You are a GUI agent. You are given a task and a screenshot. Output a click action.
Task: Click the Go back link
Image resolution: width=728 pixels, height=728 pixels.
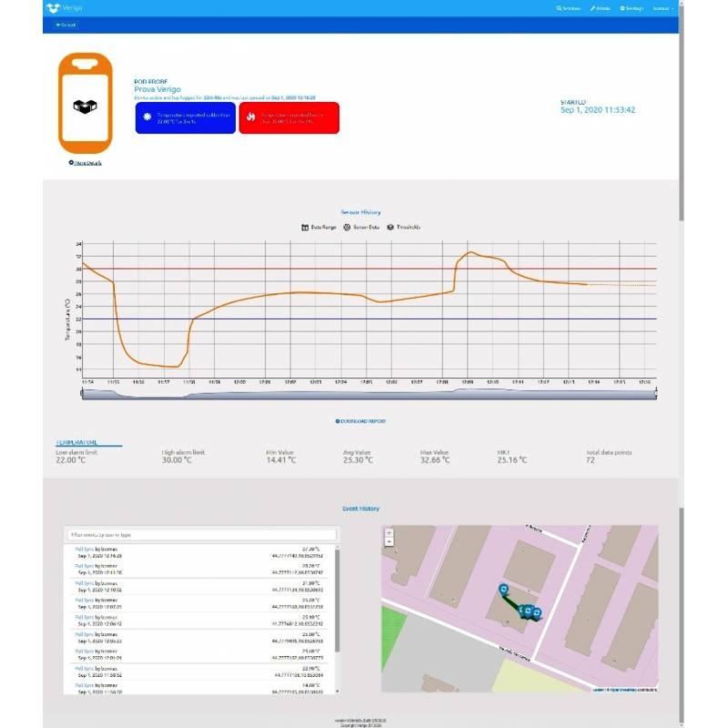66,25
